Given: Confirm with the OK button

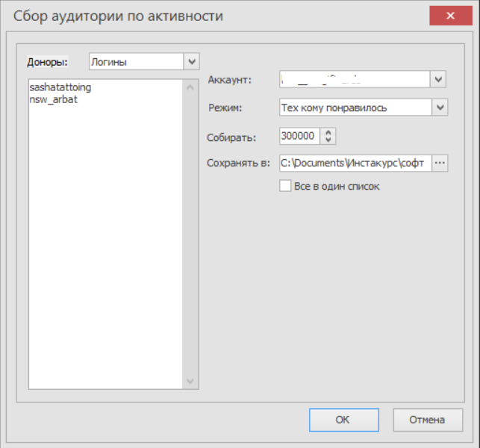Looking at the screenshot, I should tap(344, 420).
